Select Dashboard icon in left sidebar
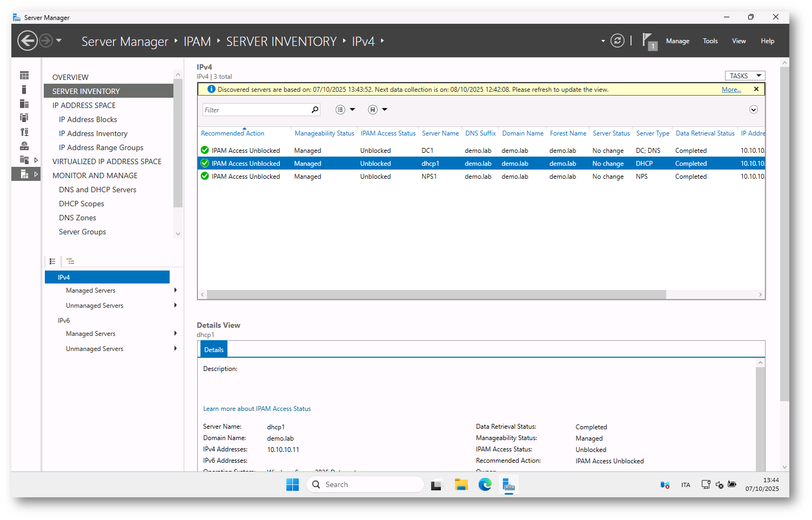This screenshot has width=812, height=520. [x=24, y=76]
